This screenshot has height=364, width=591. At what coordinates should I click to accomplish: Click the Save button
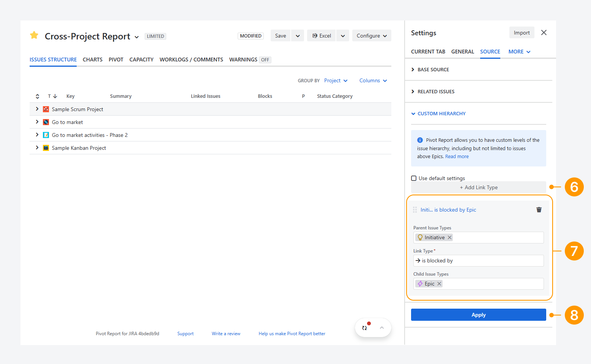[x=281, y=36]
